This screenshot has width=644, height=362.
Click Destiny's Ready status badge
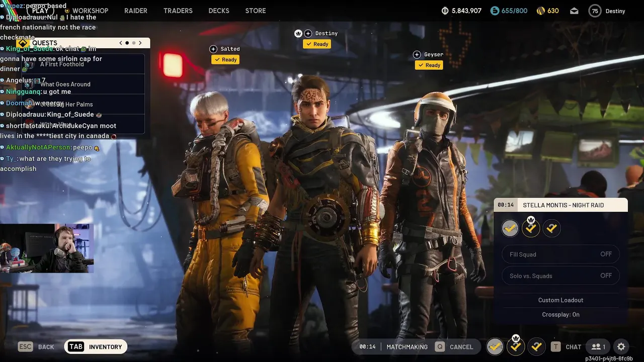(x=316, y=44)
